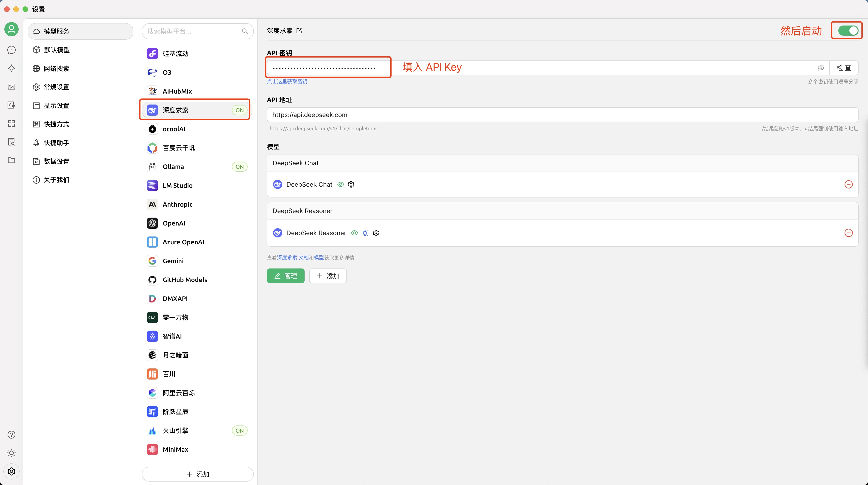868x485 pixels.
Task: Open the help question mark icon
Action: pos(11,434)
